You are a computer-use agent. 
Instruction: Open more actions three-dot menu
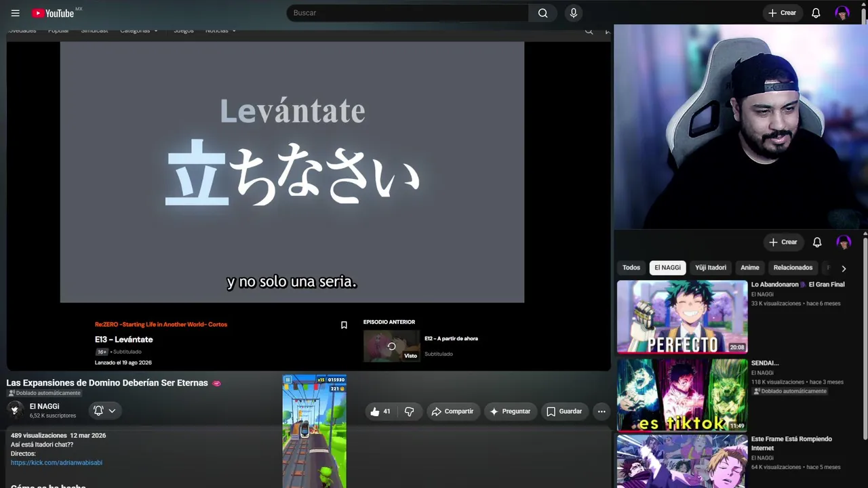[x=601, y=411]
